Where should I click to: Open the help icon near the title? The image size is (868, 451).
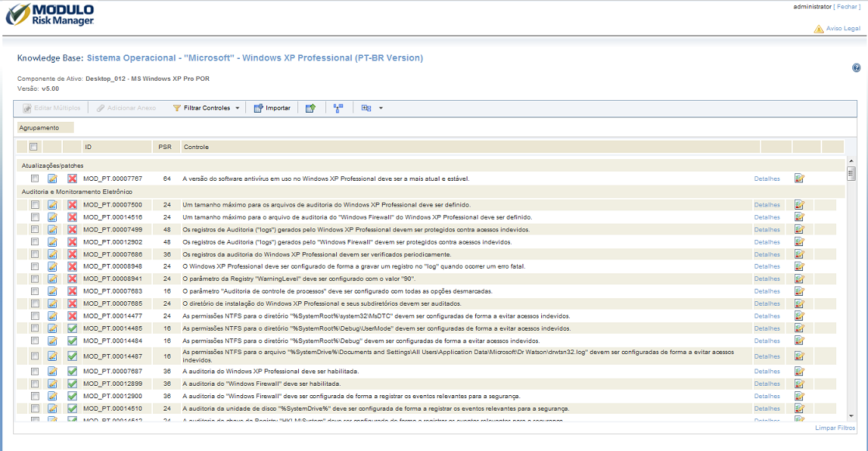point(856,68)
